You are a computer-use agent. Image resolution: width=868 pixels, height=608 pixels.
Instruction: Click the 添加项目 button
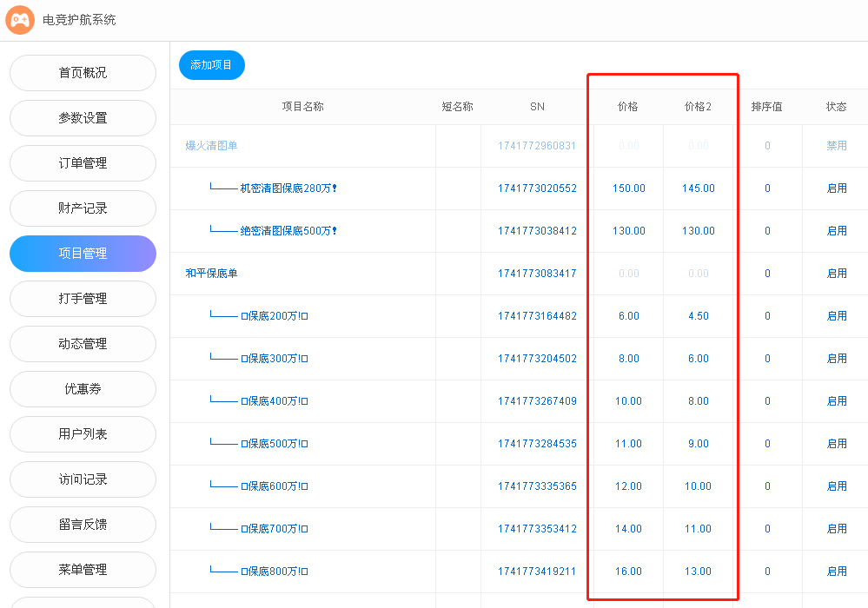coord(211,65)
